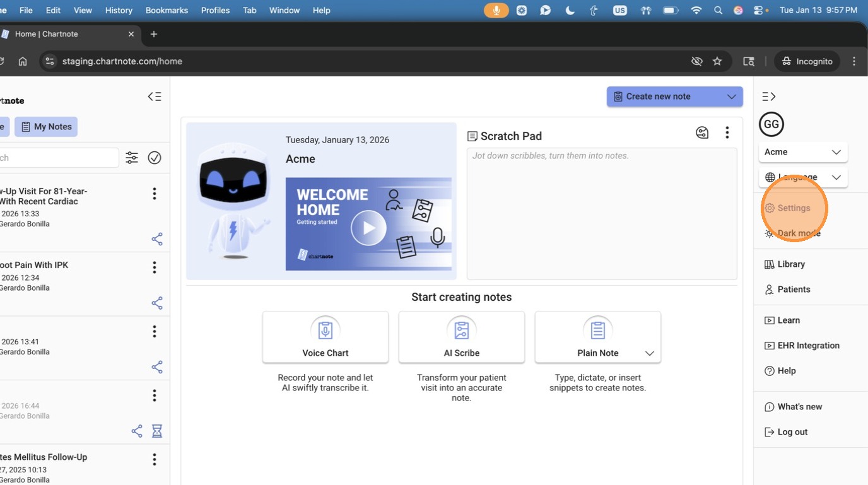The height and width of the screenshot is (485, 868).
Task: Open the browser three-dot menu
Action: [x=854, y=61]
